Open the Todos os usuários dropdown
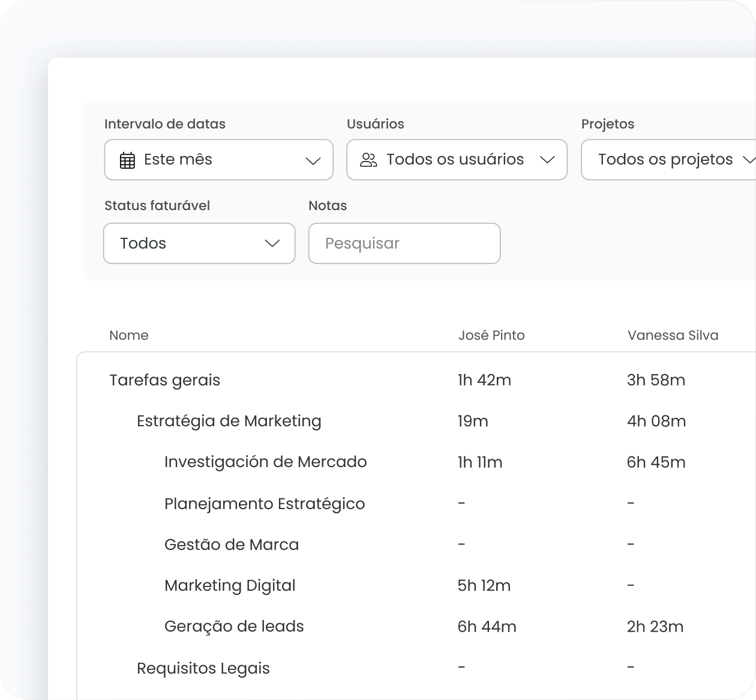This screenshot has height=700, width=756. pos(457,160)
